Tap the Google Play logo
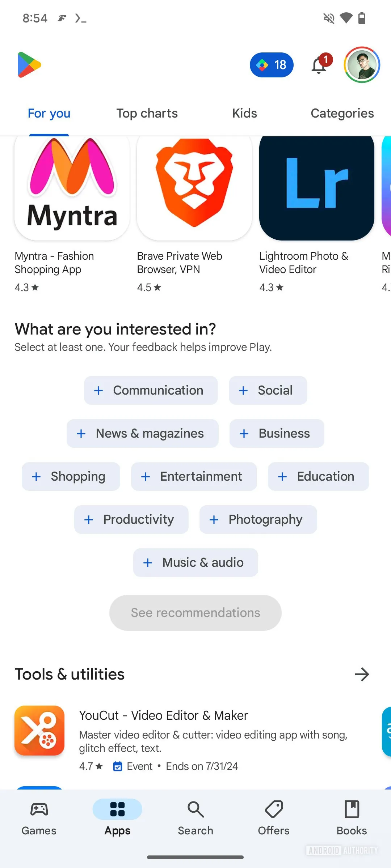Screen dimensions: 391x868 pyautogui.click(x=29, y=65)
